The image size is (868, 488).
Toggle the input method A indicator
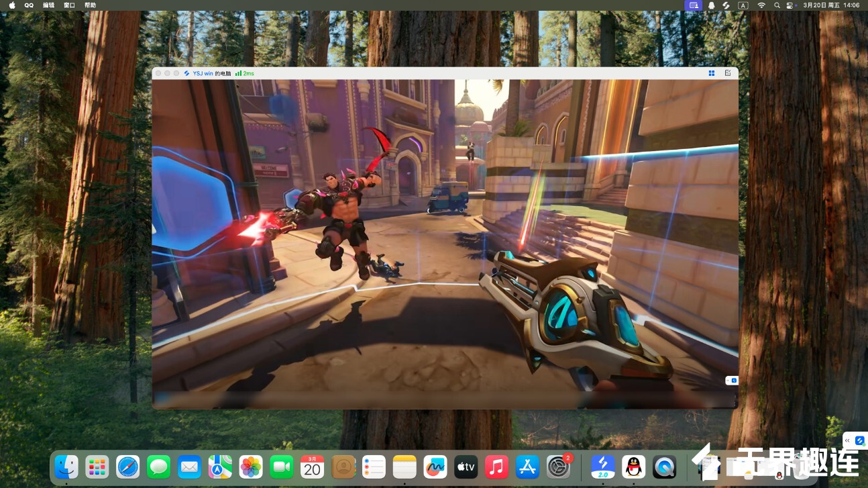743,5
